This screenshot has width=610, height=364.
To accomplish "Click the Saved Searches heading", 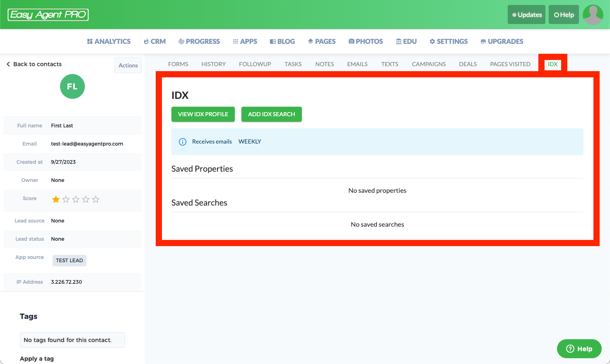I will (x=199, y=203).
